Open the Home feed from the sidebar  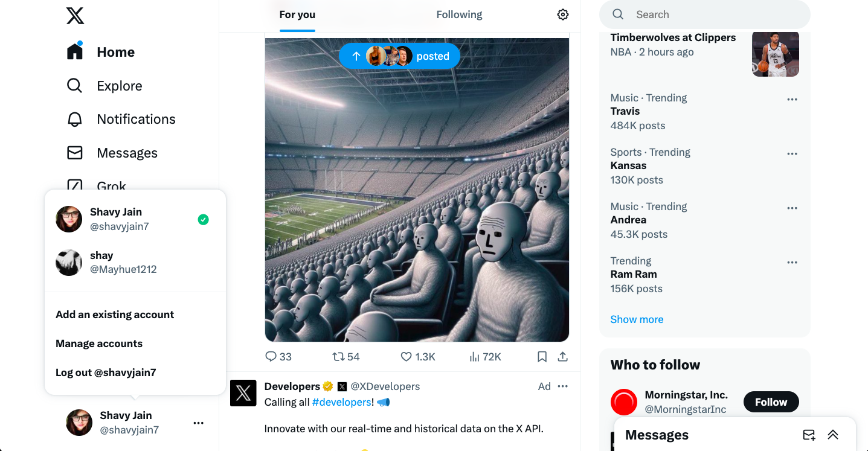coord(115,51)
